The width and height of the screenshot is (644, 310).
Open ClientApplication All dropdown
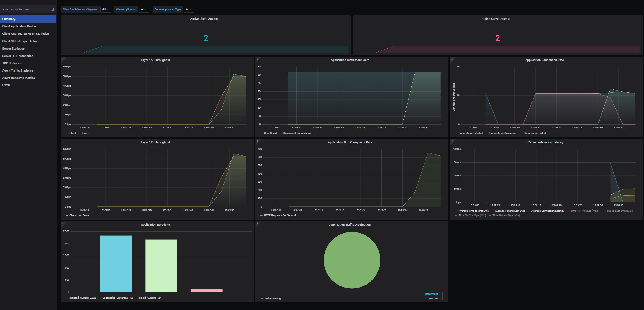coord(144,9)
